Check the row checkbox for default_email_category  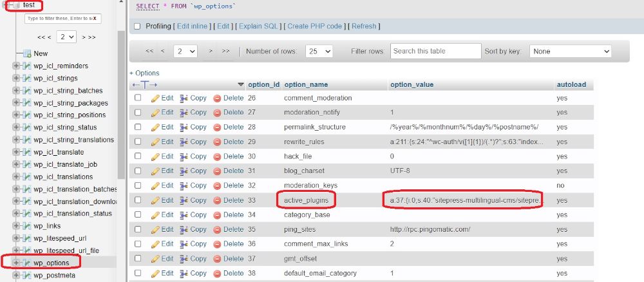point(138,272)
